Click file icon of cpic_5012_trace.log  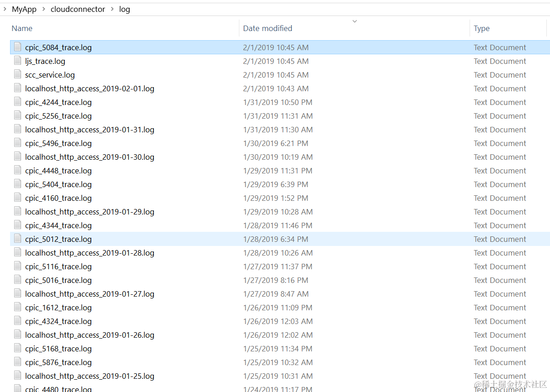click(18, 239)
